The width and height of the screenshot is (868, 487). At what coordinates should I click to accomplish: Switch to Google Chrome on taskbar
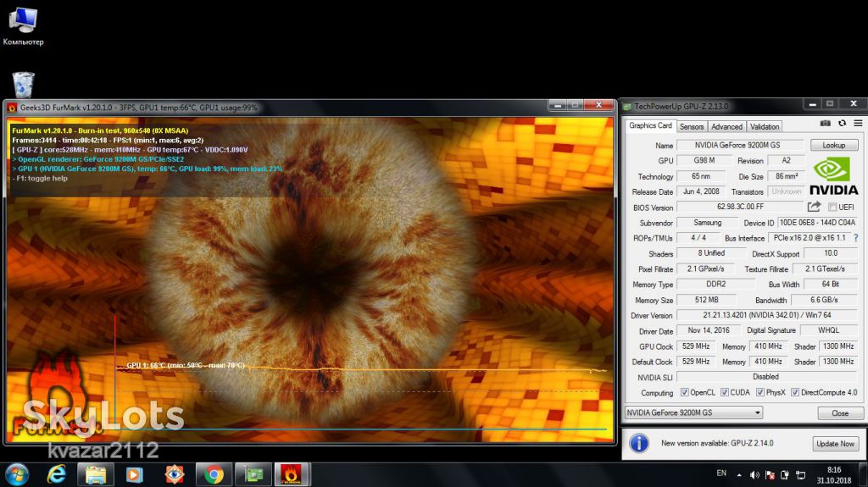[x=214, y=474]
